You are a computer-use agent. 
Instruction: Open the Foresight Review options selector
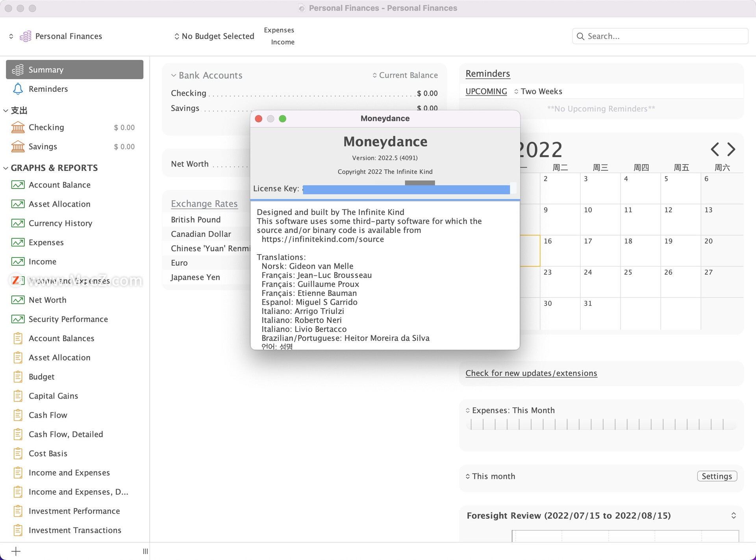(x=734, y=516)
